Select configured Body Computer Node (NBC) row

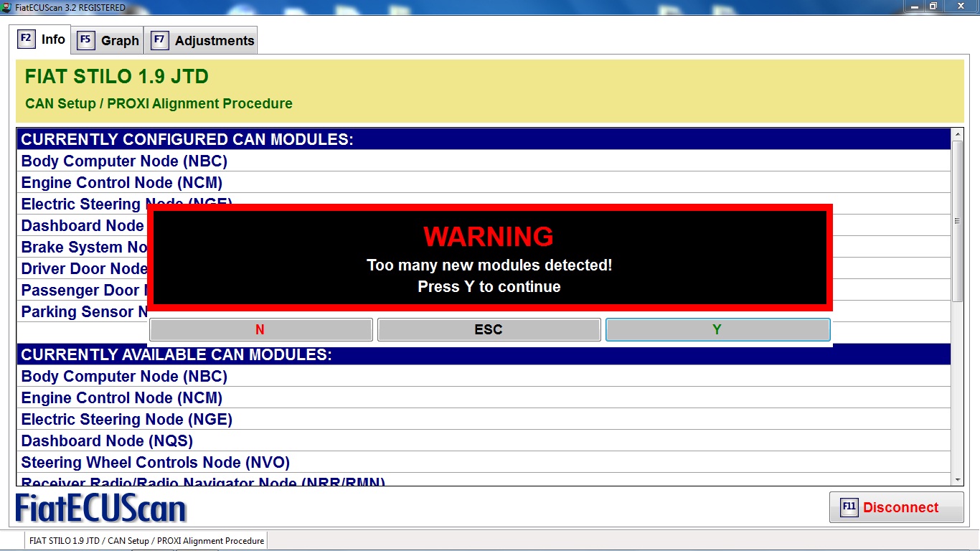click(484, 161)
